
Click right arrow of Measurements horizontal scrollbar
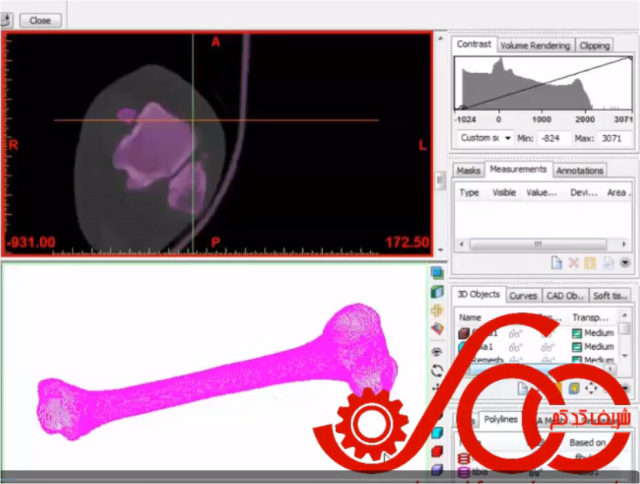tap(624, 244)
